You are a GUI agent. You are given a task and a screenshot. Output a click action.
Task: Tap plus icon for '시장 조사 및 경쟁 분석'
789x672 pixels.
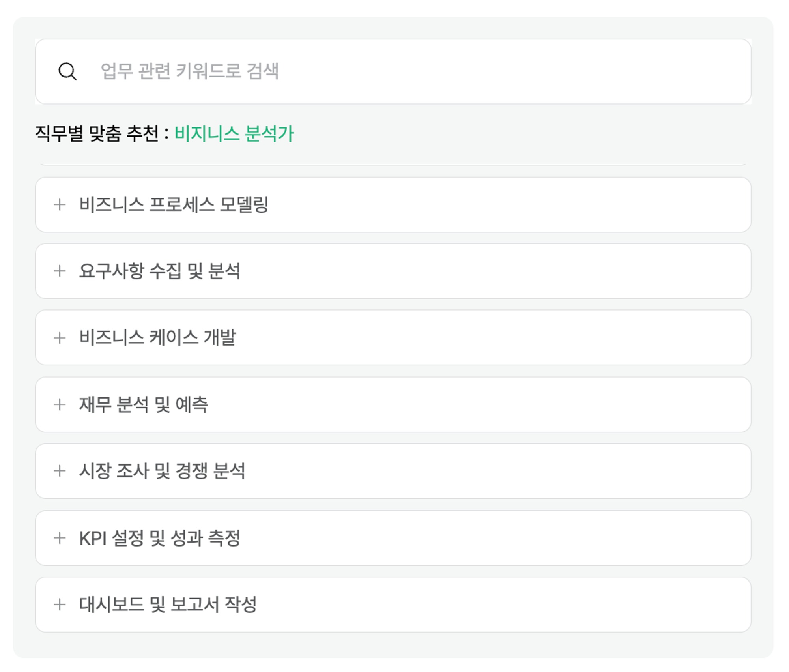coord(60,471)
